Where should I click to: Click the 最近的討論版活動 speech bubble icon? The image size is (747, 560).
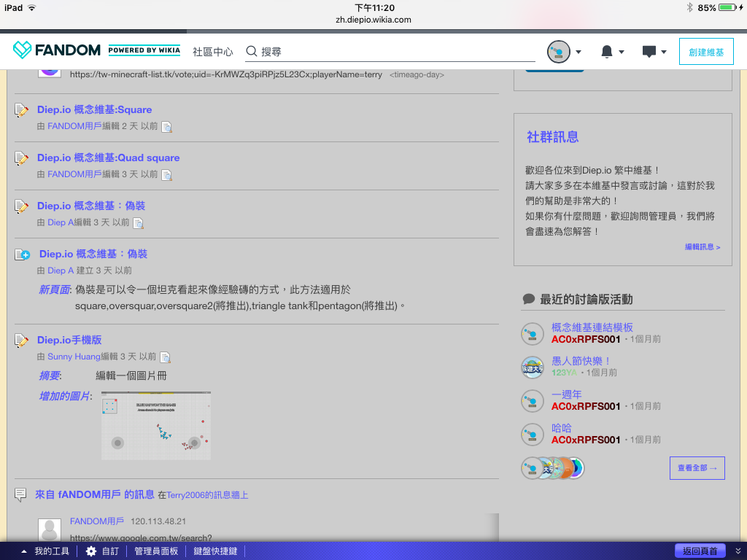[x=529, y=299]
